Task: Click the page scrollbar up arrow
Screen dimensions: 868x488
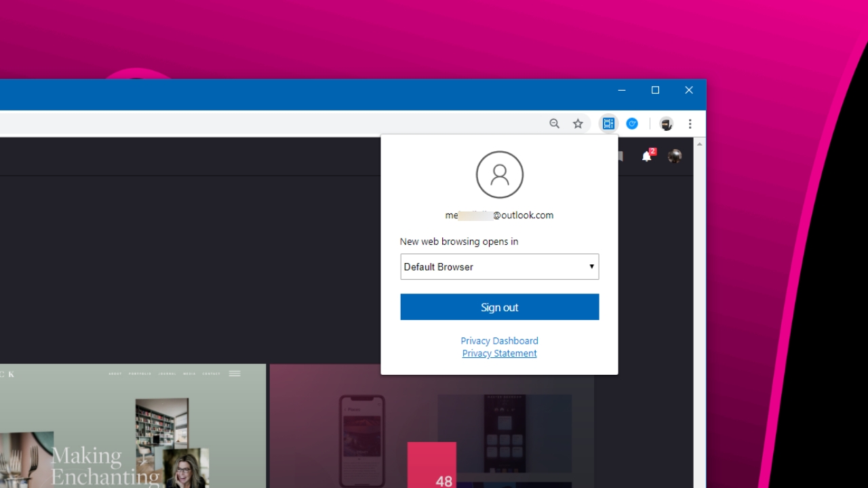Action: tap(699, 144)
